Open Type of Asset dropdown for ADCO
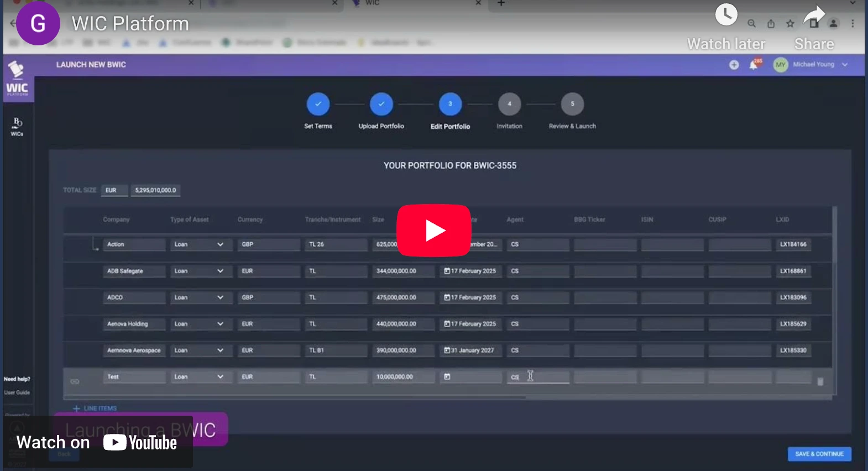The width and height of the screenshot is (868, 471). [201, 297]
